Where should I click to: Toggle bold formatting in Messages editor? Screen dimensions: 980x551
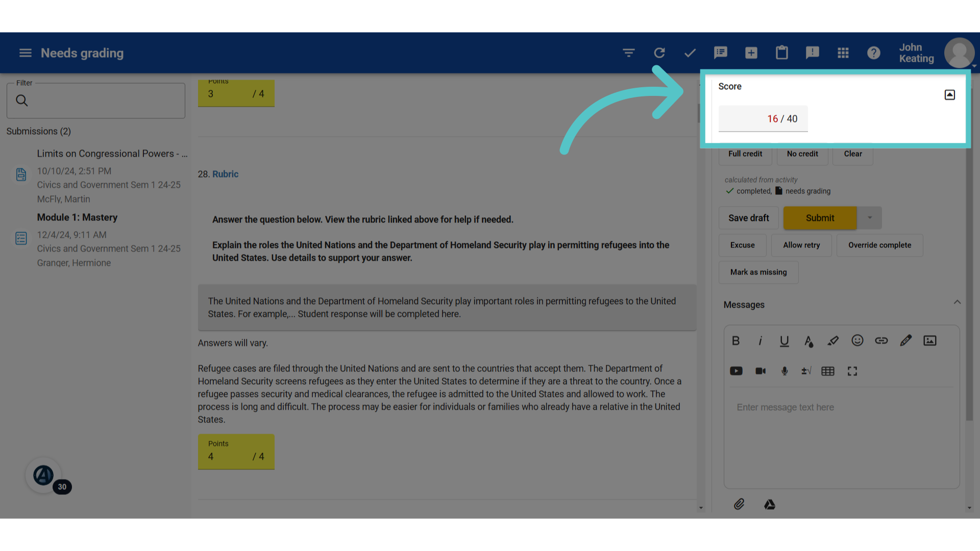(x=736, y=341)
